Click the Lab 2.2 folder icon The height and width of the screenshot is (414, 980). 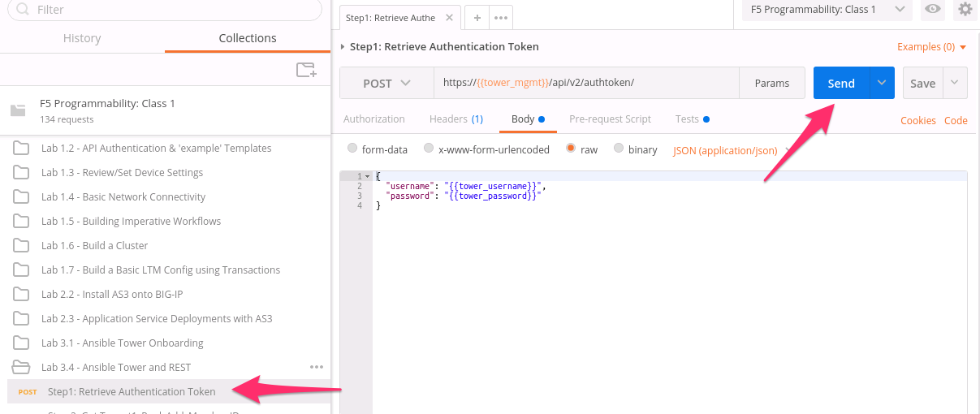(21, 294)
